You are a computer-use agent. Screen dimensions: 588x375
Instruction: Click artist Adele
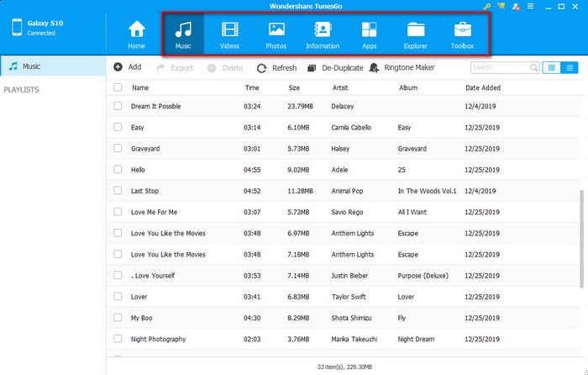(339, 170)
